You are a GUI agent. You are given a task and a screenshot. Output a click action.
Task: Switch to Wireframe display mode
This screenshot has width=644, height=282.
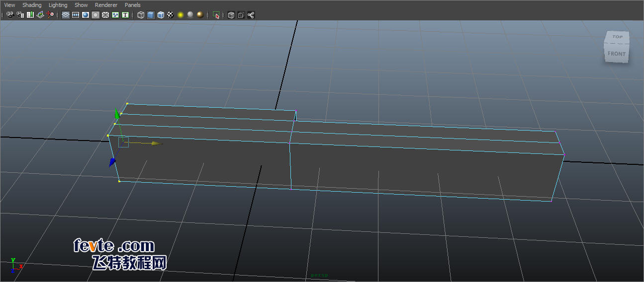(141, 15)
